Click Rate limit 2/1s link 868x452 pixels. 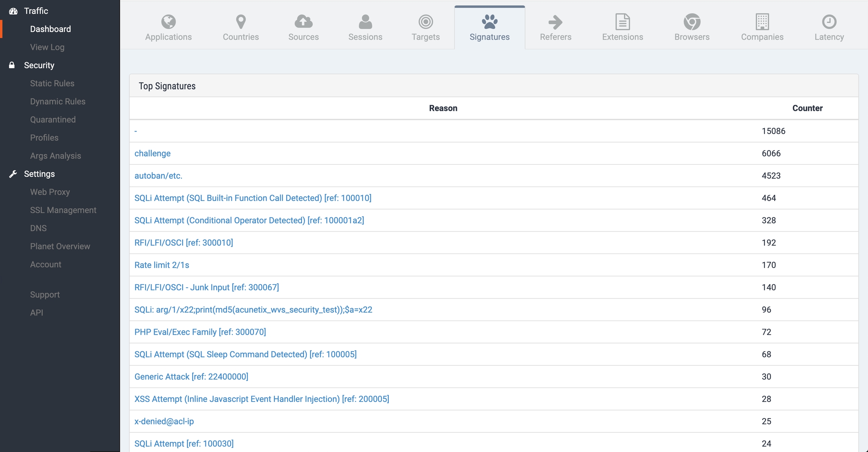pyautogui.click(x=162, y=265)
